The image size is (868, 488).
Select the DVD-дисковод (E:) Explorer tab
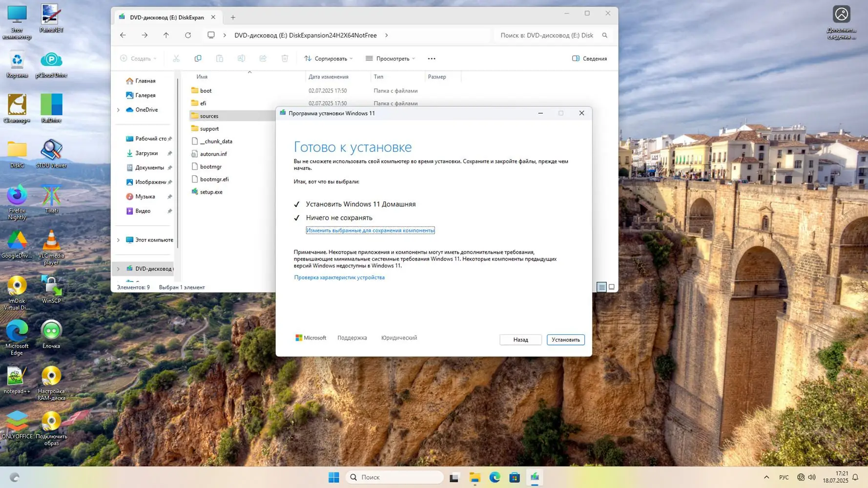point(167,17)
